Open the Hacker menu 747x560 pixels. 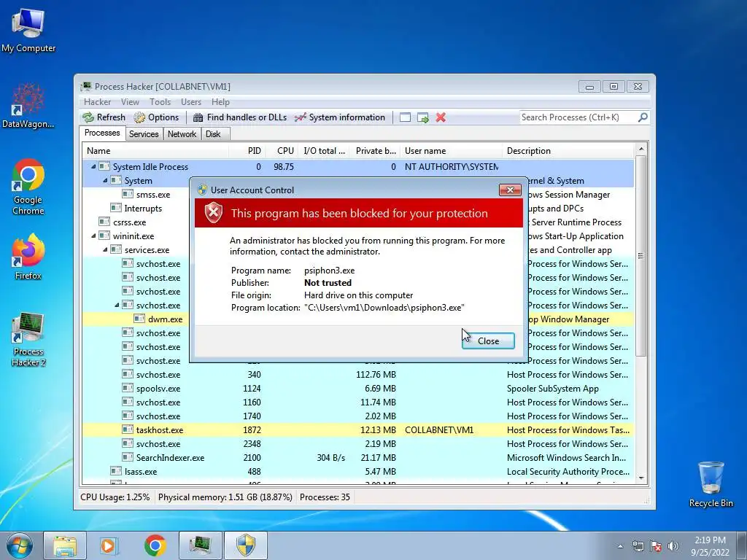click(x=97, y=102)
